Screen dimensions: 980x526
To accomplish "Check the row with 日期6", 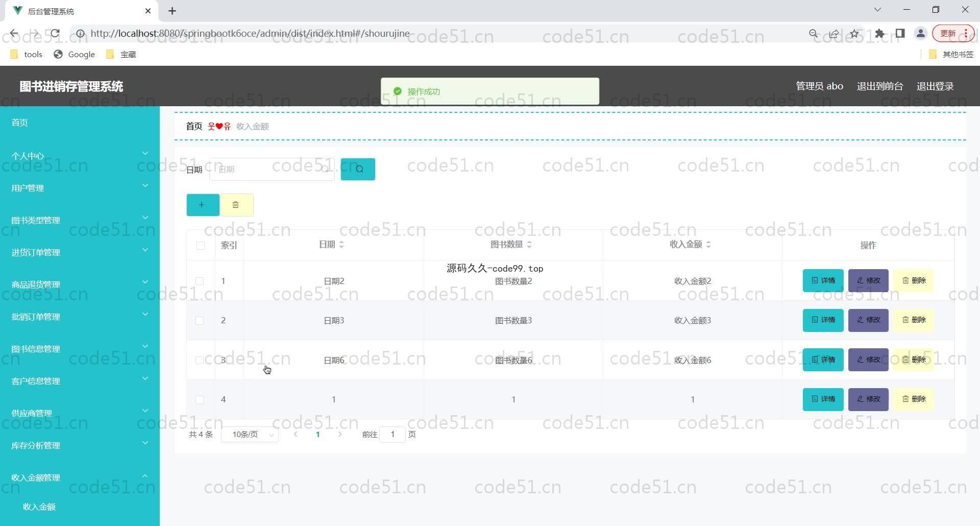I will (x=200, y=360).
